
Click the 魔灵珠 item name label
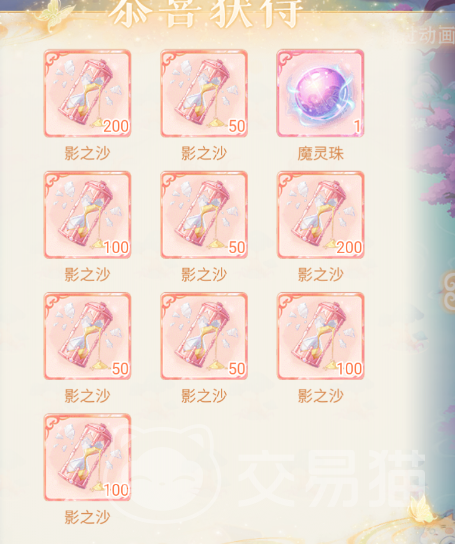click(x=320, y=153)
